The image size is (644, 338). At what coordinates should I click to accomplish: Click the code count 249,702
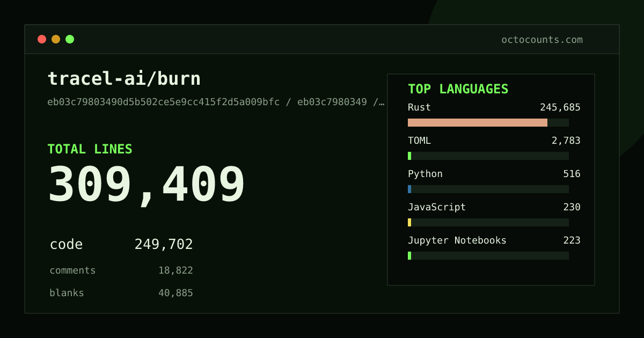coord(164,245)
